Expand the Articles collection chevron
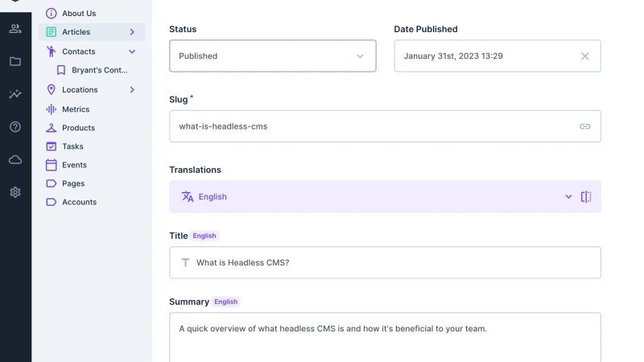The height and width of the screenshot is (362, 644). pyautogui.click(x=132, y=32)
